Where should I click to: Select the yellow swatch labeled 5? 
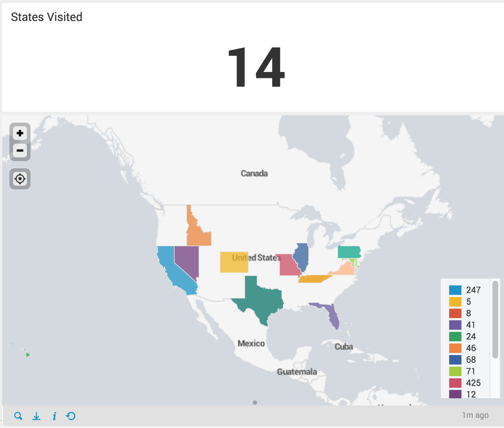coord(455,302)
